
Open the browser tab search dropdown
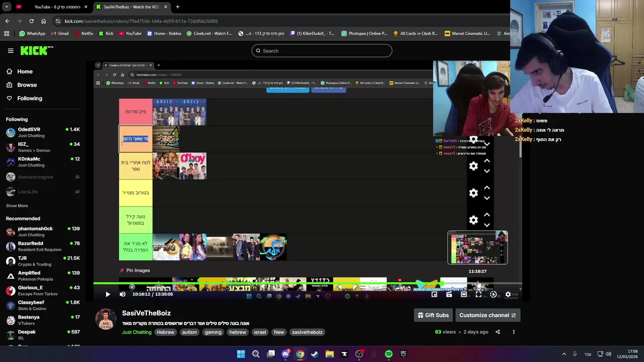[x=7, y=7]
